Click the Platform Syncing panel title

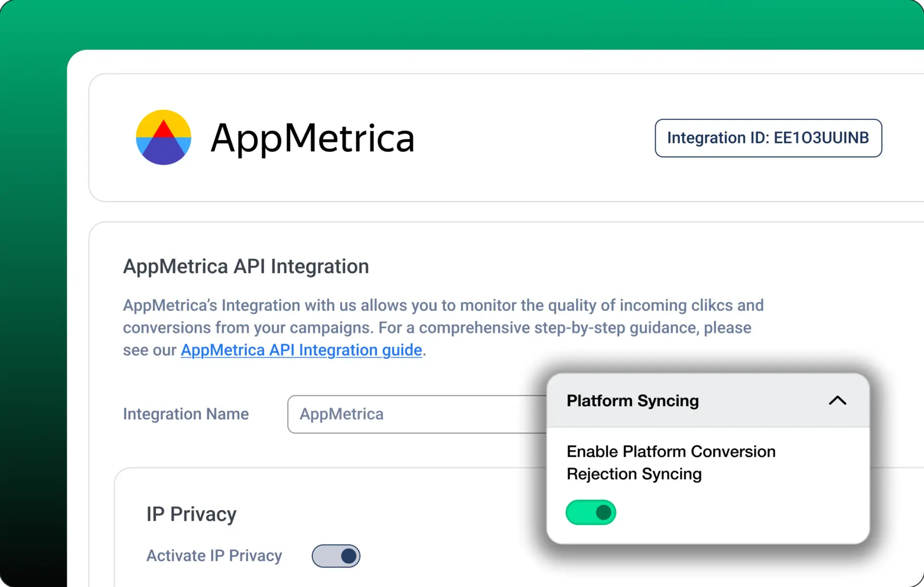pyautogui.click(x=632, y=400)
